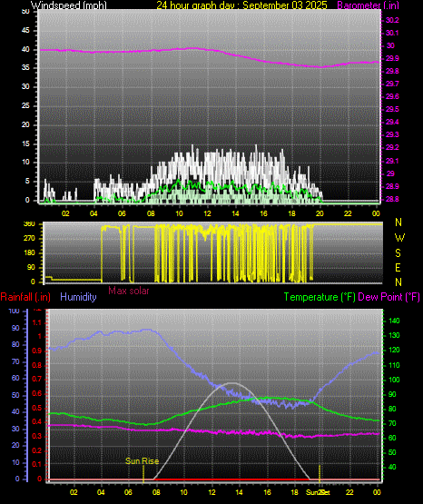Click the 100 value on temperature axis
Image resolution: width=423 pixels, height=504 pixels.
394,380
